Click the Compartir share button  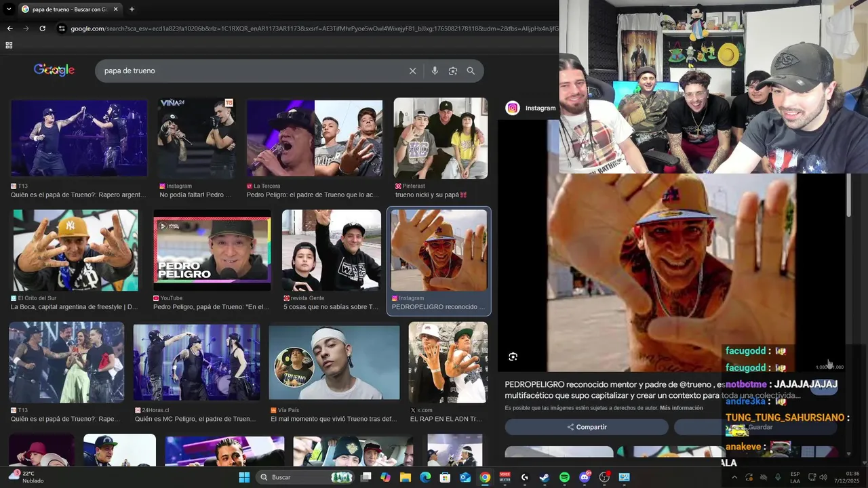(x=587, y=427)
